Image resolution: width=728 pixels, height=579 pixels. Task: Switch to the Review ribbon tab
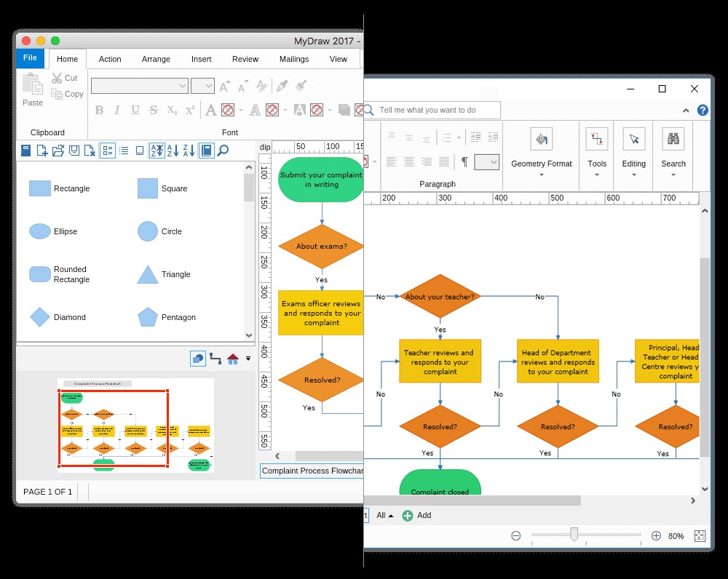(245, 60)
